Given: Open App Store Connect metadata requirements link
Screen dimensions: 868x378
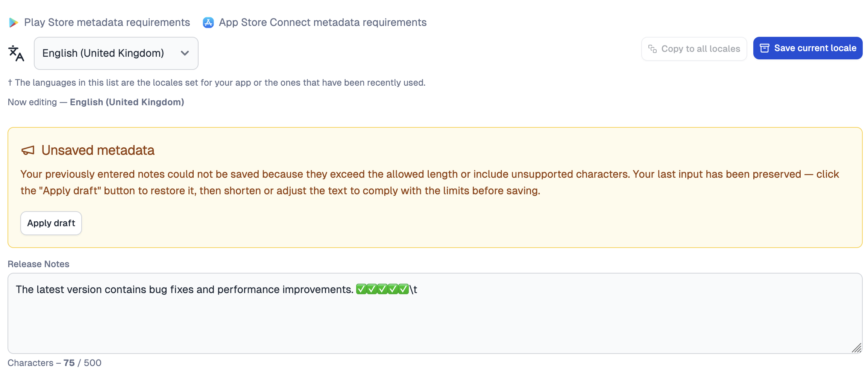Looking at the screenshot, I should (x=322, y=23).
